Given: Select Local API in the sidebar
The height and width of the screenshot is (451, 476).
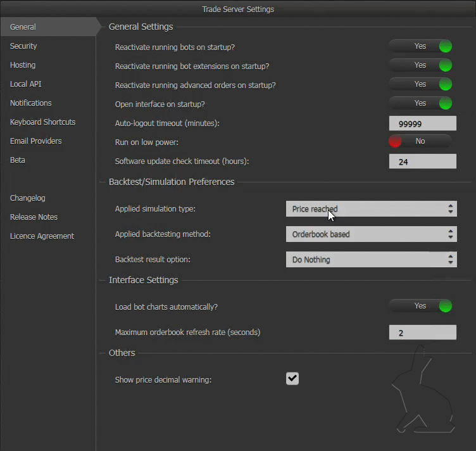Looking at the screenshot, I should tap(25, 84).
